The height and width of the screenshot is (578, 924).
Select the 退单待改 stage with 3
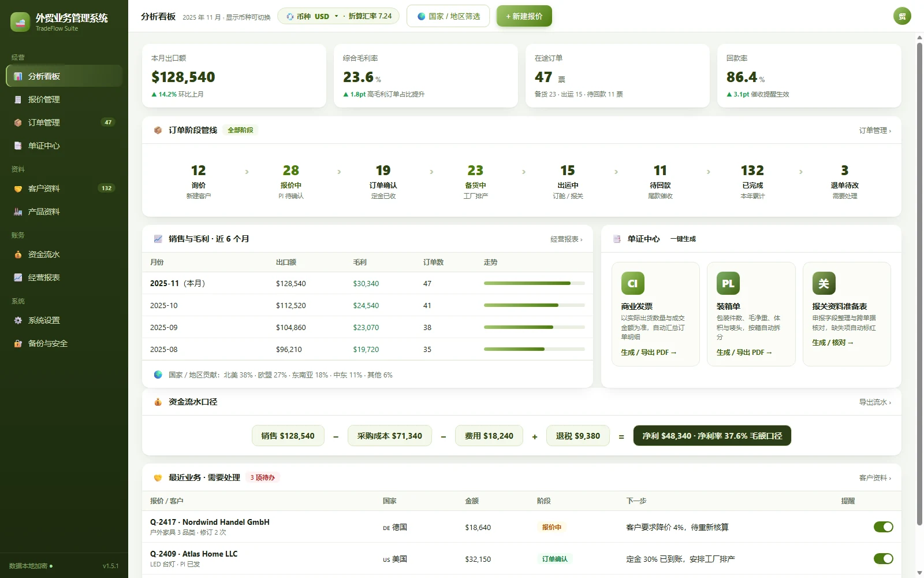tap(844, 181)
